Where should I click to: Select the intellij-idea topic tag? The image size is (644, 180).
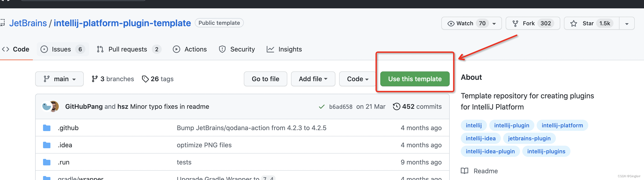[x=480, y=138]
